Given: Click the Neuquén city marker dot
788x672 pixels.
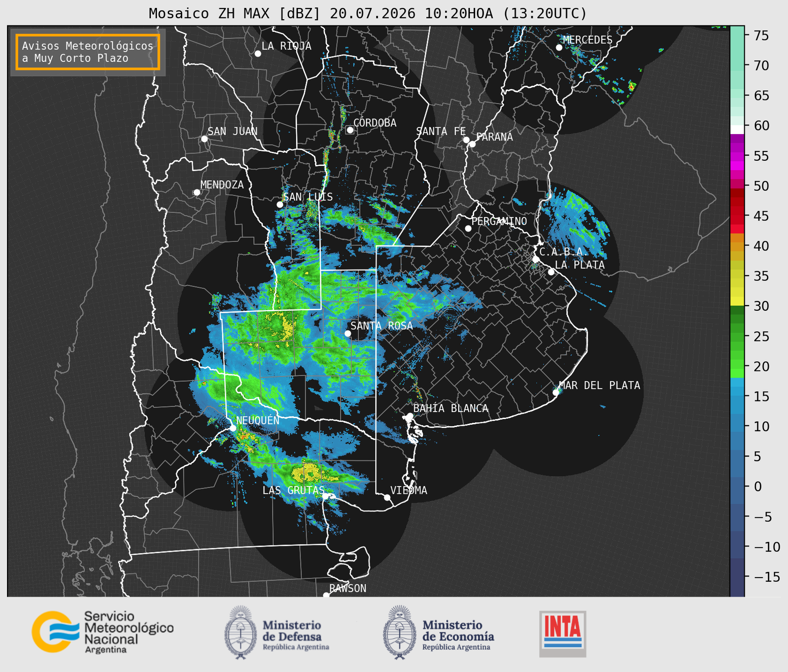Looking at the screenshot, I should (x=233, y=428).
